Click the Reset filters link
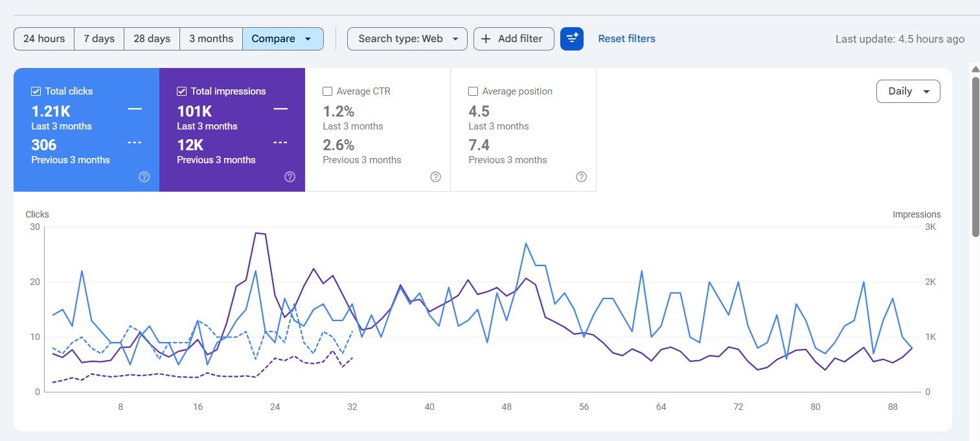This screenshot has height=441, width=980. pos(626,39)
